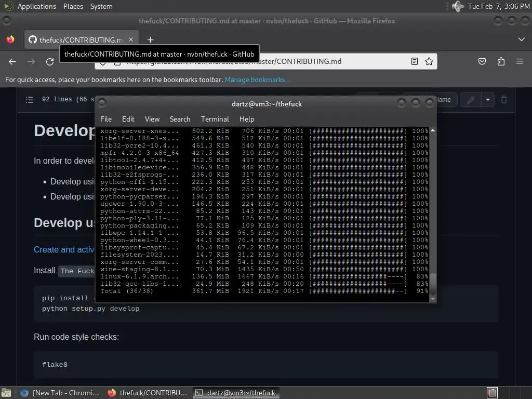Screen dimensions: 532x399
Task: Select the dartz@vm3 terminal taskbar item
Action: coord(236,393)
